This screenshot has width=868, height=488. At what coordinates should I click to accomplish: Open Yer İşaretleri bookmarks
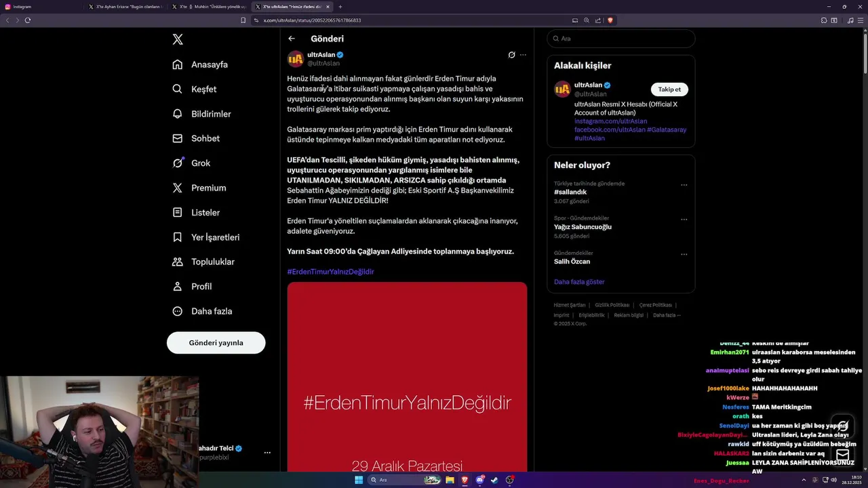(206, 237)
